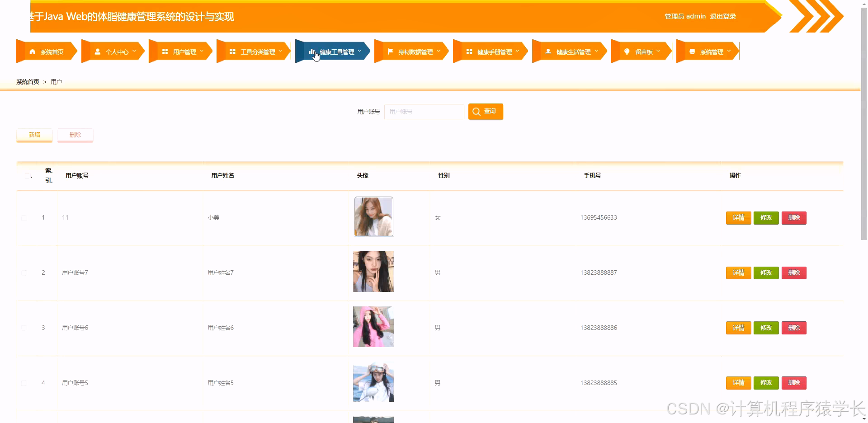868x423 pixels.
Task: Open 详情 for 用户姓名5
Action: [x=738, y=383]
